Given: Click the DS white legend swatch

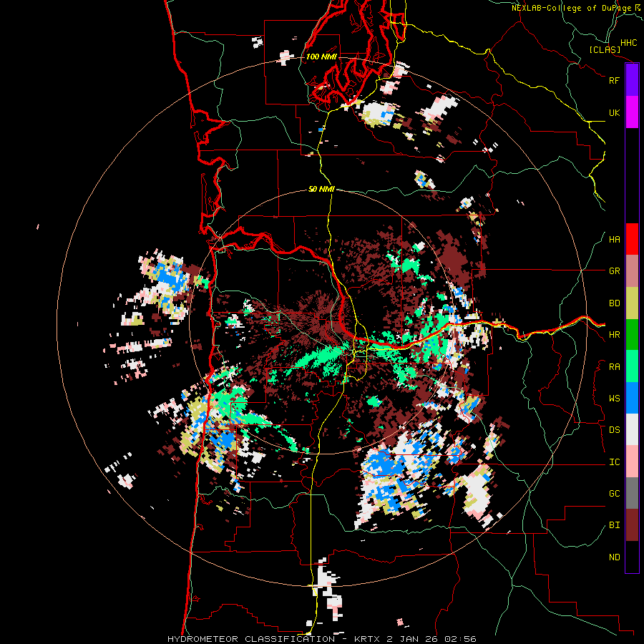Looking at the screenshot, I should pyautogui.click(x=632, y=429).
